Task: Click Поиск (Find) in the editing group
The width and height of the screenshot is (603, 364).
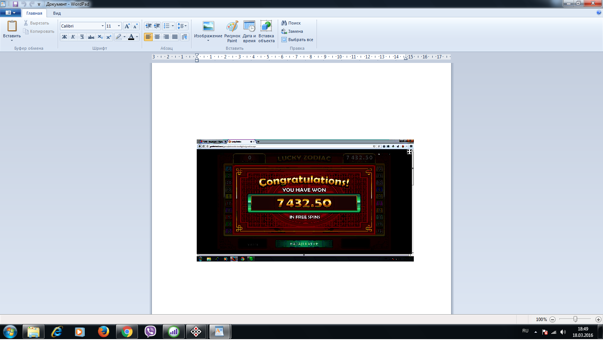Action: pos(291,23)
